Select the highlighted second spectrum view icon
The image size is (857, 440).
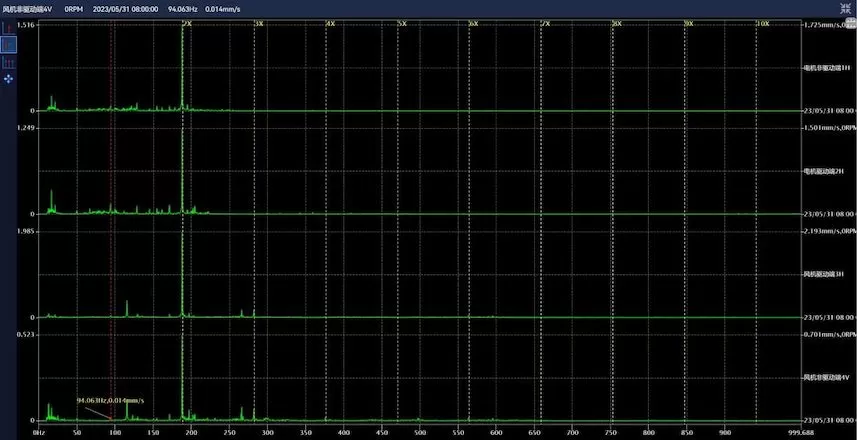point(9,45)
